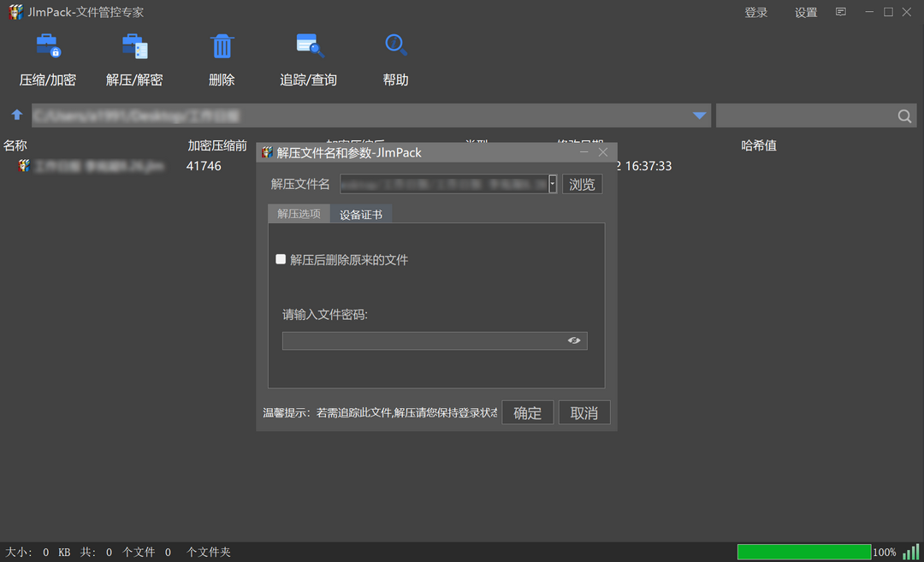Open the address bar path dropdown
This screenshot has width=924, height=562.
(699, 115)
